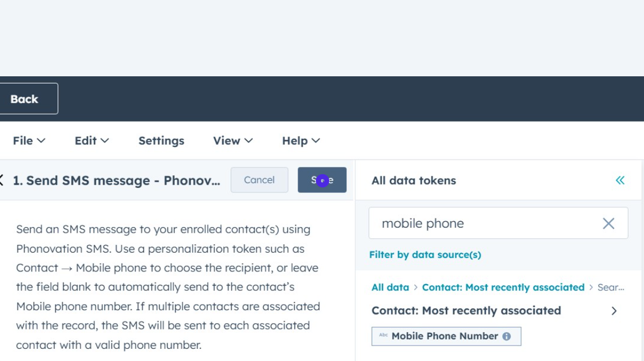Expand Contact: Most recently associated chevron
The width and height of the screenshot is (644, 361).
point(614,311)
